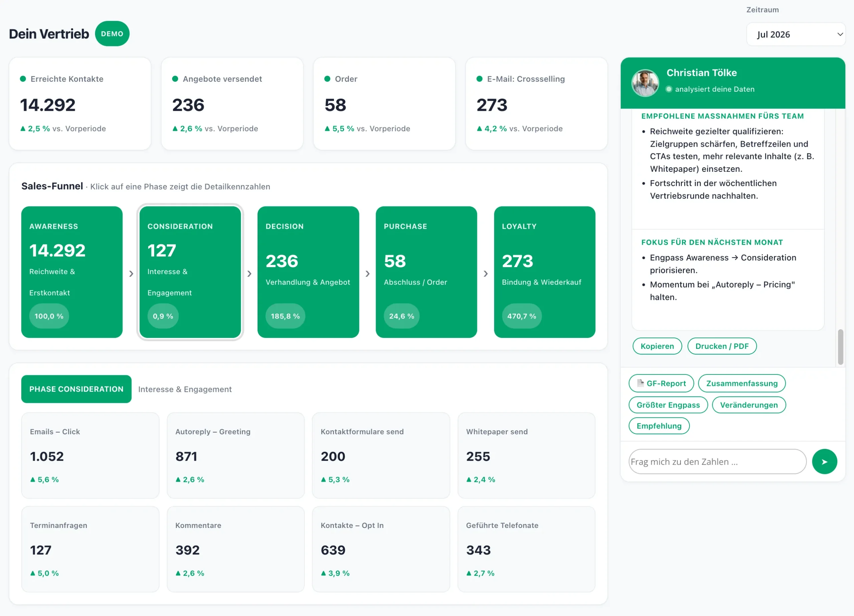Screen dimensions: 854x616
Task: Click the Dein Vertrieb page title
Action: (49, 34)
